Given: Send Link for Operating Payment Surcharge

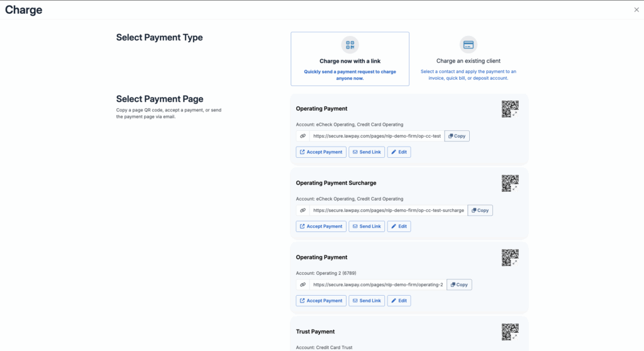Looking at the screenshot, I should (366, 226).
